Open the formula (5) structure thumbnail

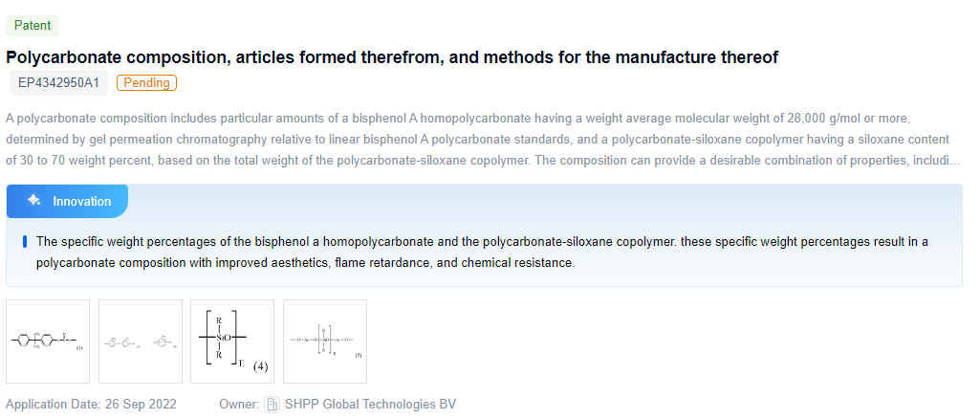(x=325, y=342)
